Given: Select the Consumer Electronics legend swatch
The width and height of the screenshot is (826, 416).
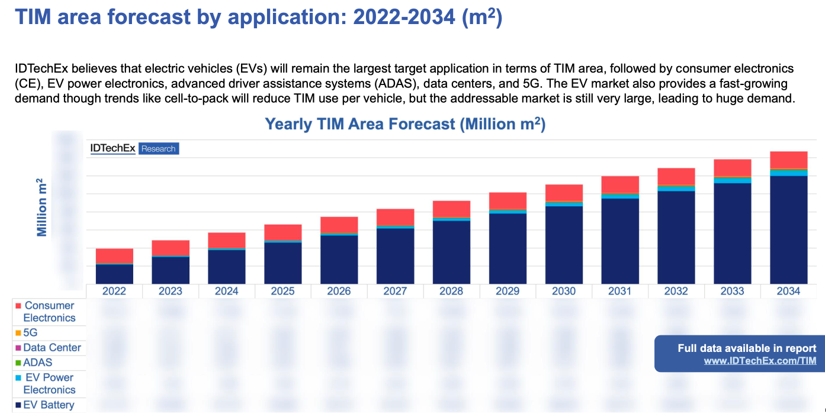Looking at the screenshot, I should [18, 306].
